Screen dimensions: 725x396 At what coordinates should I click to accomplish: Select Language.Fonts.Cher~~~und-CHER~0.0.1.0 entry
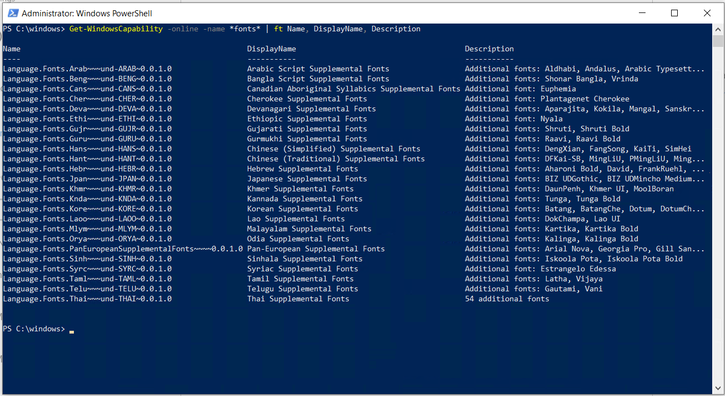(x=87, y=99)
